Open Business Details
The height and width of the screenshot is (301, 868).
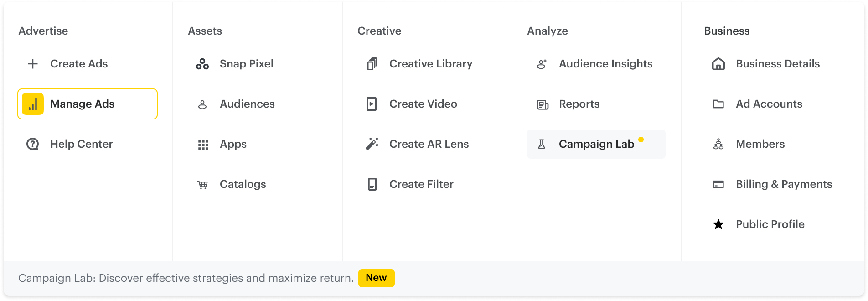tap(777, 64)
